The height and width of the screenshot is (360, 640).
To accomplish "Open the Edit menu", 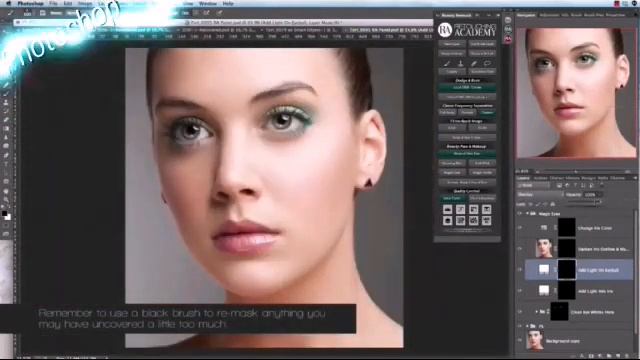I will coord(68,3).
